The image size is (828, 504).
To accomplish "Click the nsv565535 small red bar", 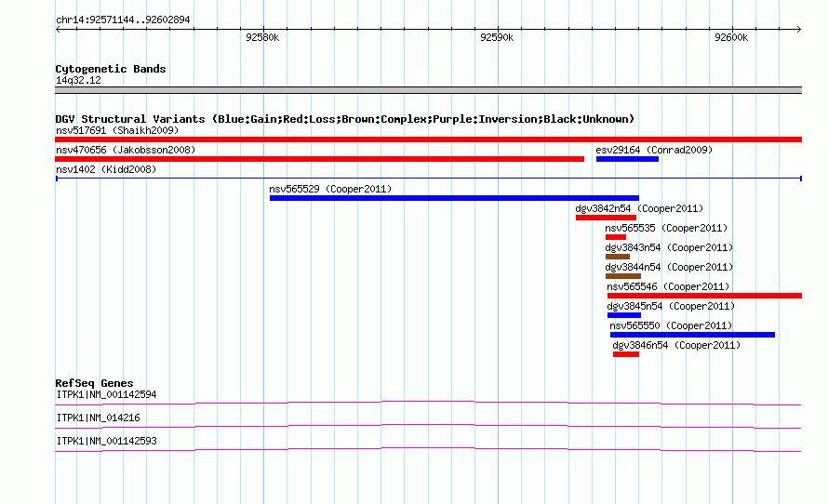I will [616, 237].
